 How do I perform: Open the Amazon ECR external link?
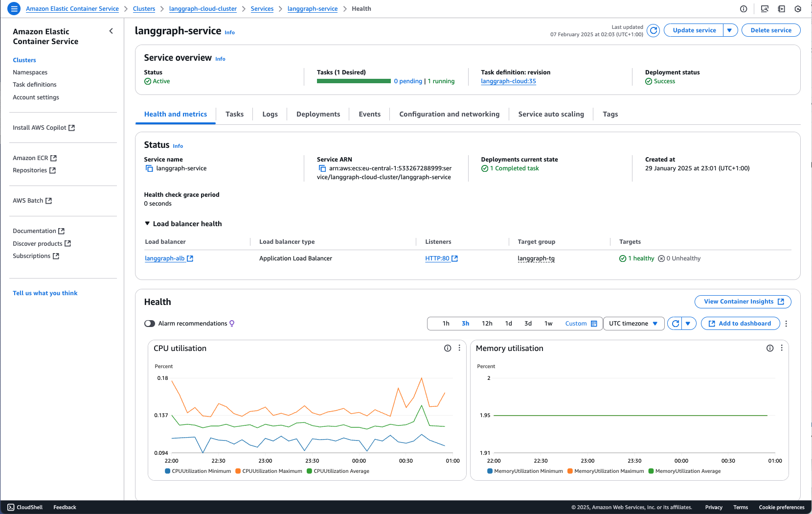click(x=35, y=158)
